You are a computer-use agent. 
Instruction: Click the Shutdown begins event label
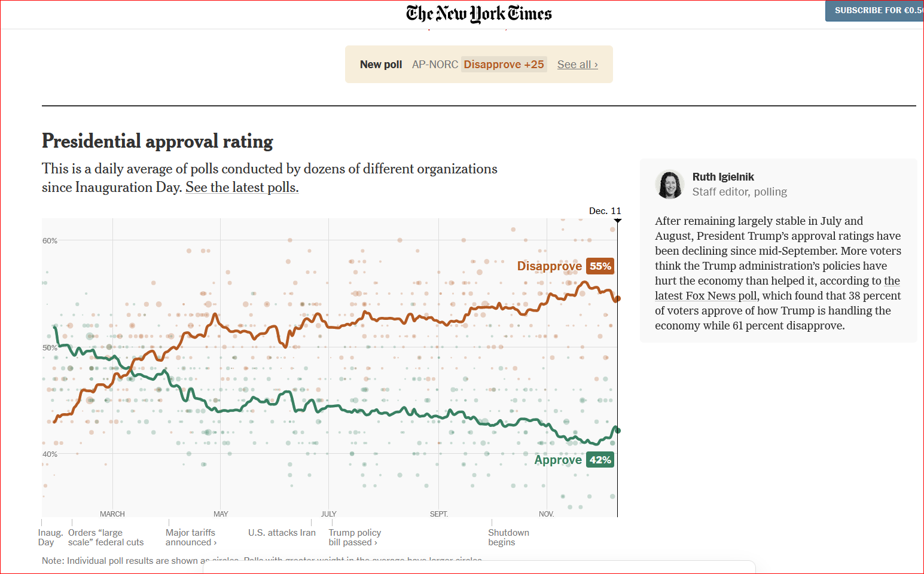coord(508,538)
